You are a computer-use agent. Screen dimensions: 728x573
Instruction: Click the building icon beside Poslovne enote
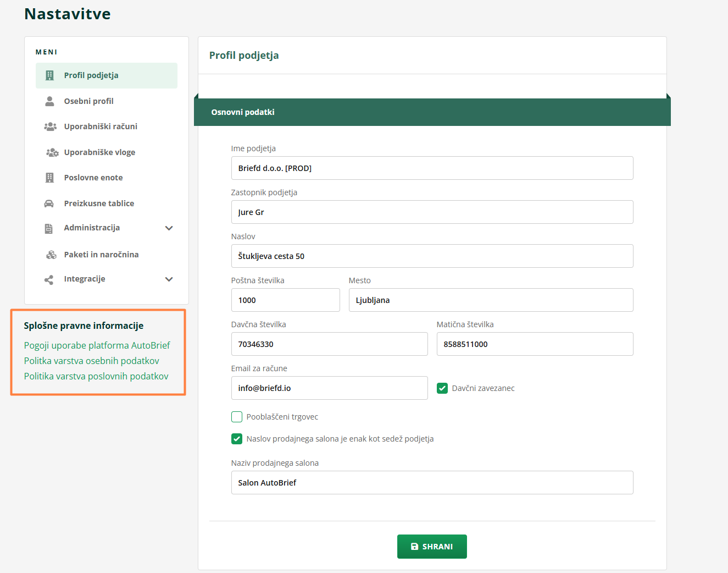click(x=49, y=178)
